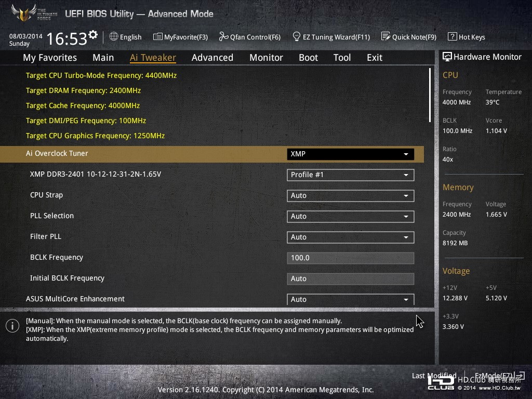Screen dimensions: 532x399
Task: Click the MyFavorite list icon
Action: click(157, 37)
